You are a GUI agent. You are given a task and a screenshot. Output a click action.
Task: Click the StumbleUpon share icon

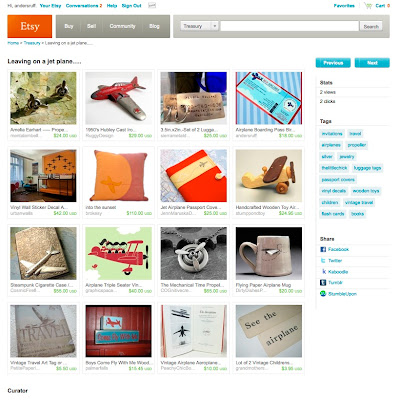click(323, 294)
